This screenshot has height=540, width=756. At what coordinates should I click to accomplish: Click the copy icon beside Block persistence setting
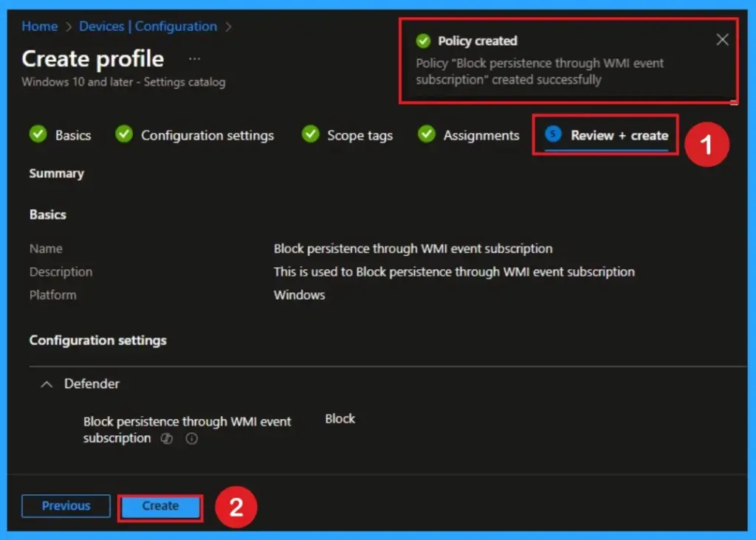click(x=166, y=439)
